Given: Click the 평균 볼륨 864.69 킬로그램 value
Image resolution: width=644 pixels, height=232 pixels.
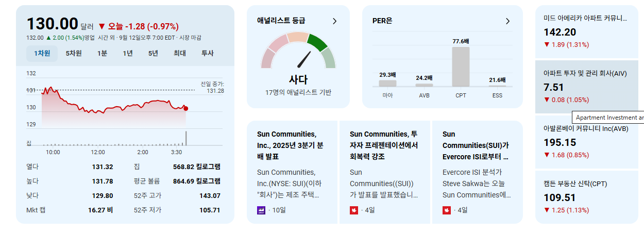Looking at the screenshot, I should pos(197,181).
